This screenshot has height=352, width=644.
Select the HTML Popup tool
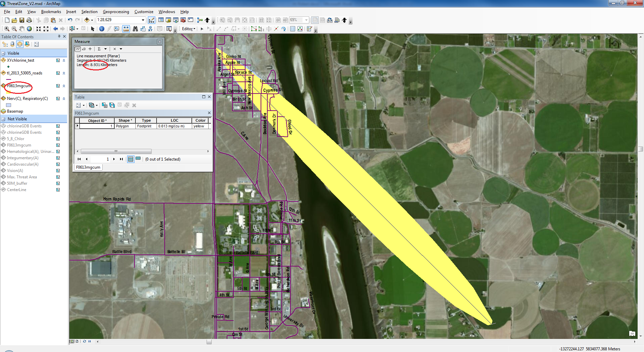point(117,29)
